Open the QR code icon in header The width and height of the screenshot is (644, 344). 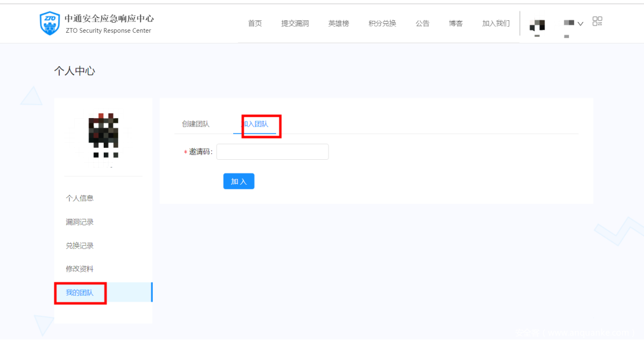597,21
